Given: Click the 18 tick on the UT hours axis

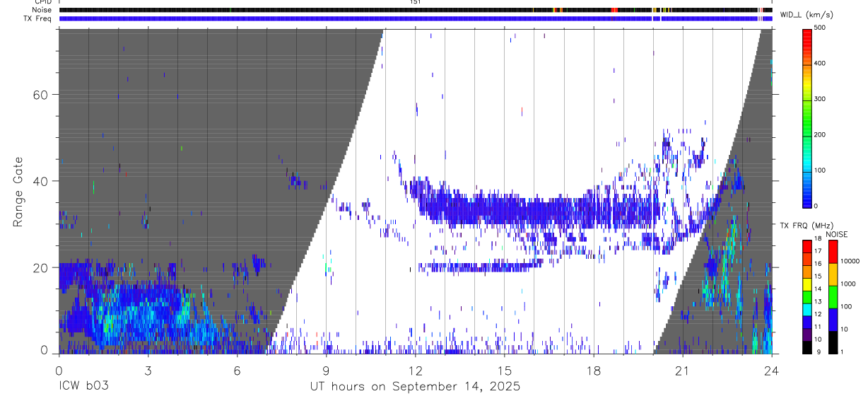Looking at the screenshot, I should coord(593,371).
